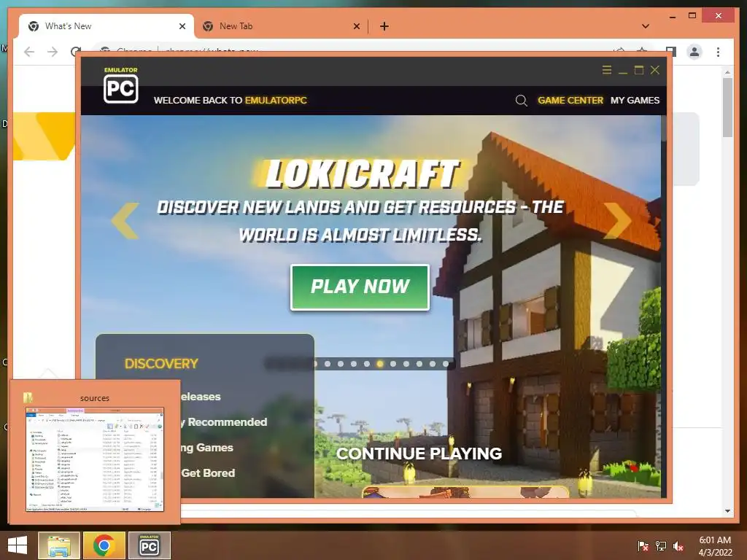
Task: Minimize the EmulatorPC window
Action: (x=623, y=71)
